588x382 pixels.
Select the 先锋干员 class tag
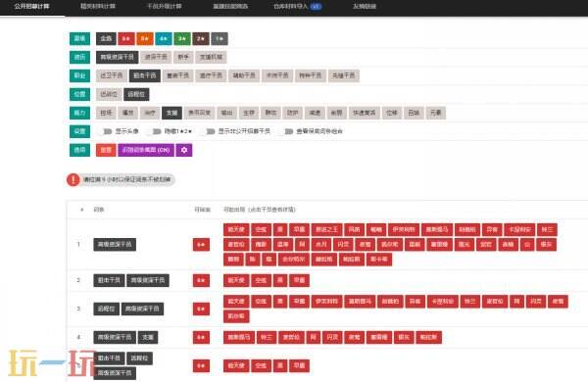(x=344, y=75)
